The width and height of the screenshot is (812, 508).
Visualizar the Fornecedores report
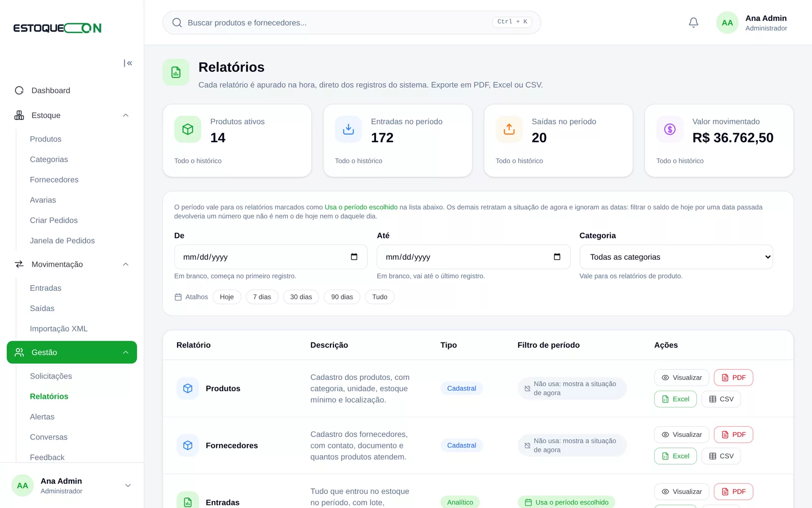682,434
